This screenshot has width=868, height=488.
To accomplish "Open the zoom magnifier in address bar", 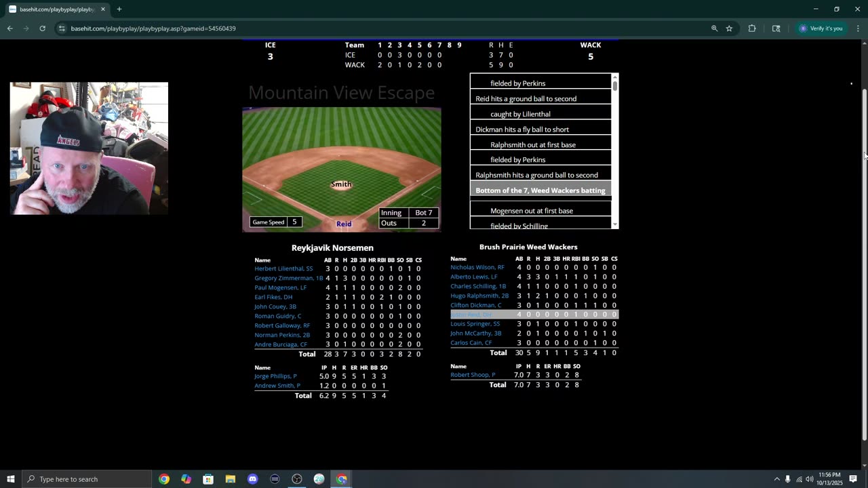I will pos(714,28).
